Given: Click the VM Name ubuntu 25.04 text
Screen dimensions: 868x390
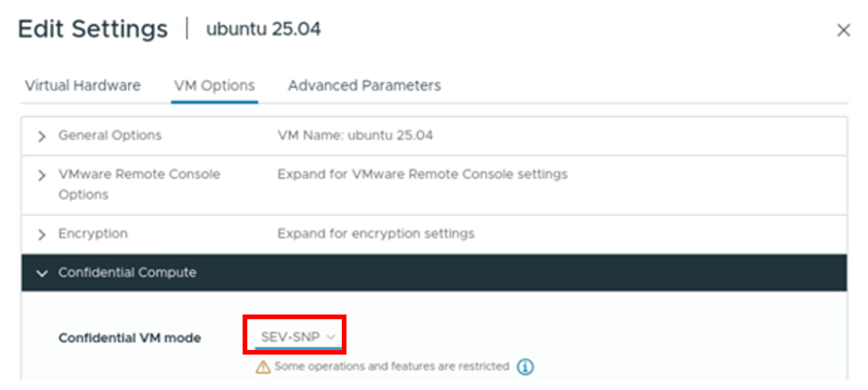Looking at the screenshot, I should click(x=355, y=136).
